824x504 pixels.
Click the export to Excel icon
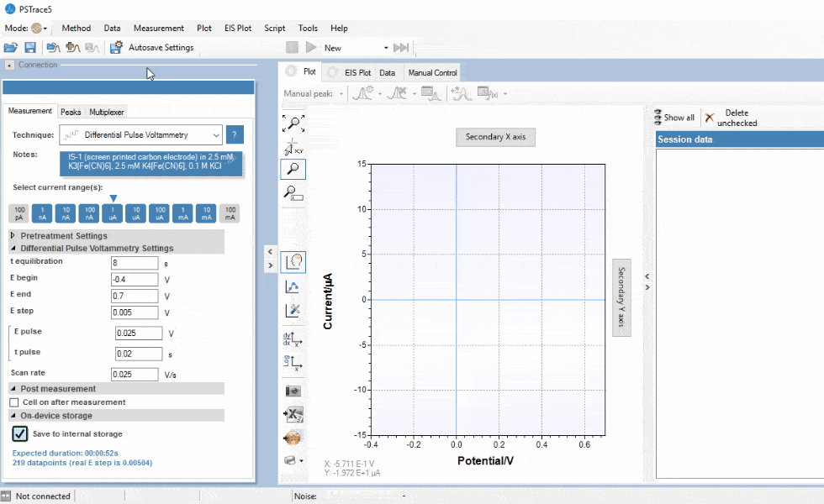(x=293, y=414)
